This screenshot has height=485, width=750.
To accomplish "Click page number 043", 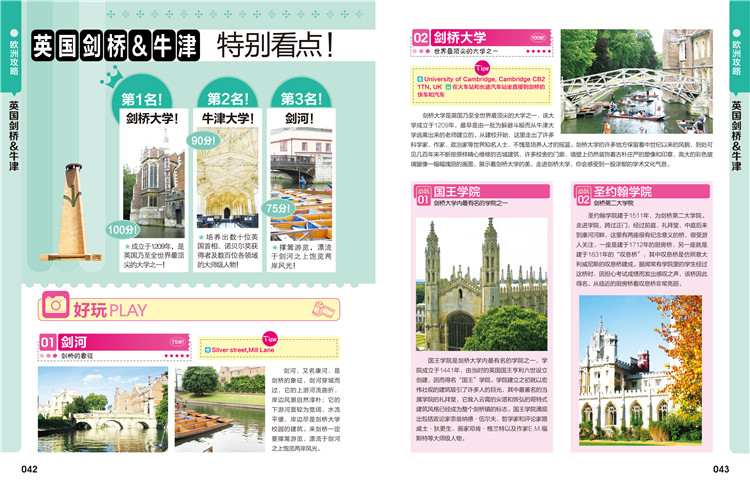I will [x=721, y=469].
